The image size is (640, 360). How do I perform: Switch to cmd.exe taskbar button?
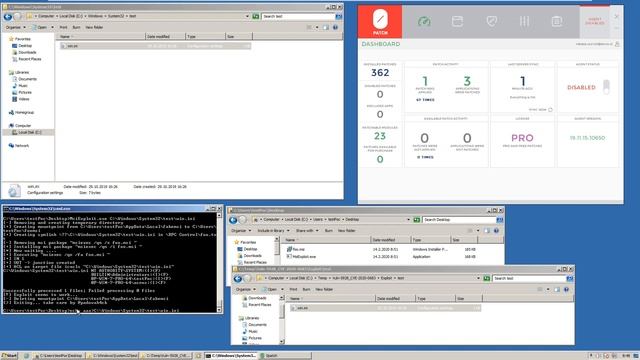pyautogui.click(x=231, y=356)
